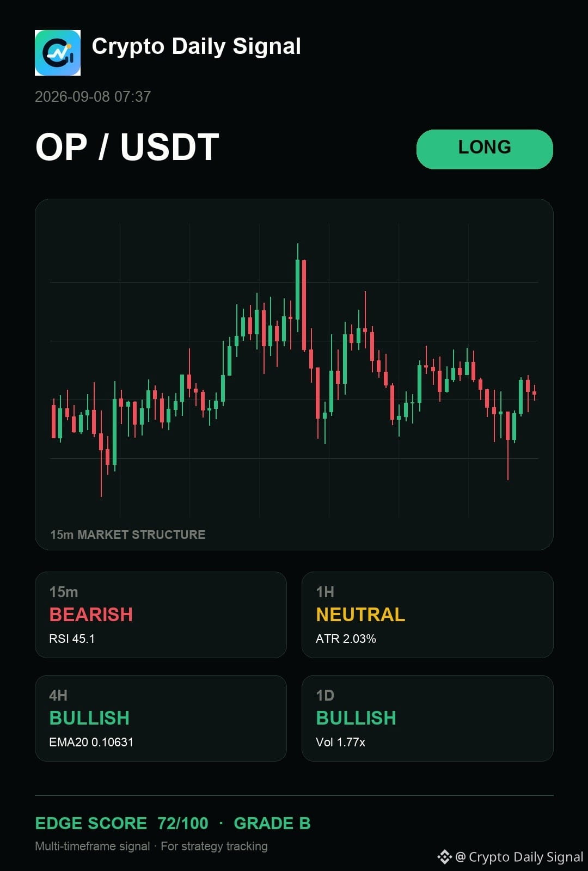
Task: Open the 1D BULLISH timeframe card
Action: (427, 718)
